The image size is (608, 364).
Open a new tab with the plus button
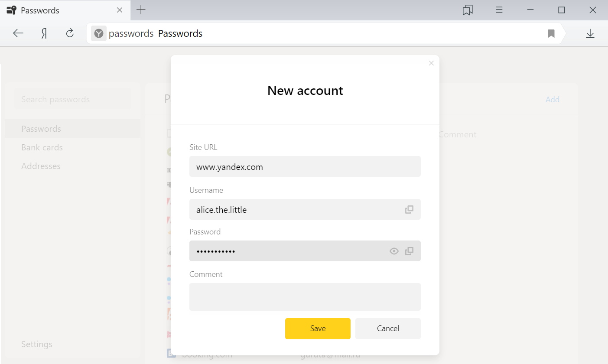pos(141,10)
